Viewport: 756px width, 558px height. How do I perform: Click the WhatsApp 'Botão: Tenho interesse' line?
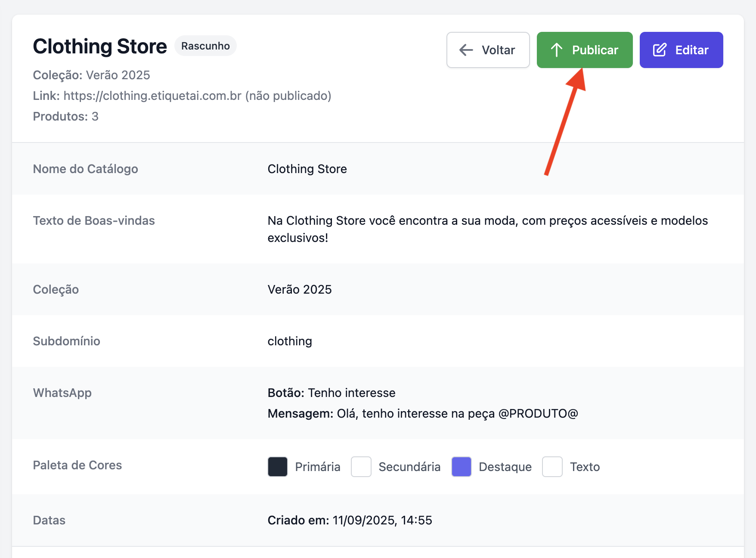[x=332, y=393]
